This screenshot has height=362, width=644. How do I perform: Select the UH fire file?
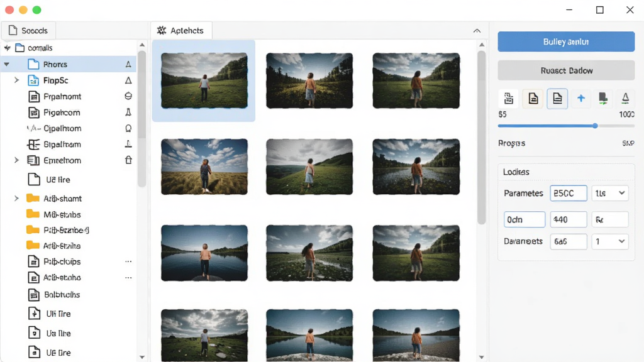click(x=58, y=314)
